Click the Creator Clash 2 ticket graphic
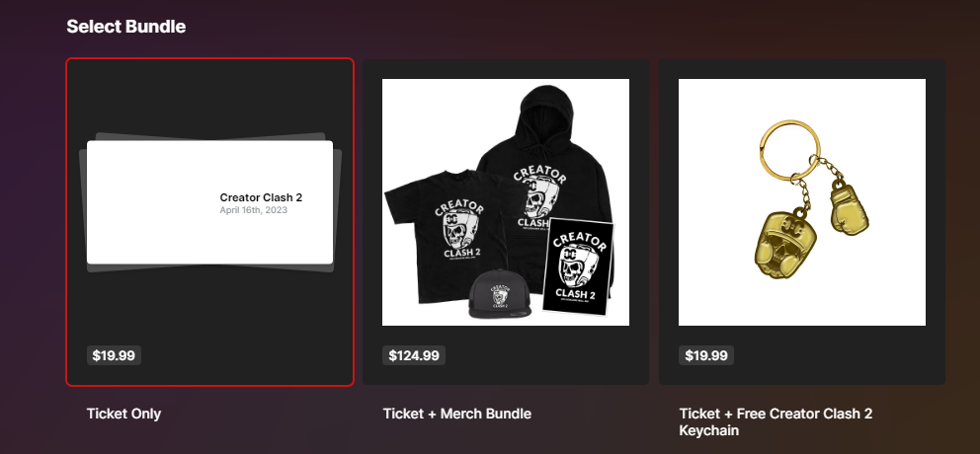The width and height of the screenshot is (980, 454). click(210, 202)
